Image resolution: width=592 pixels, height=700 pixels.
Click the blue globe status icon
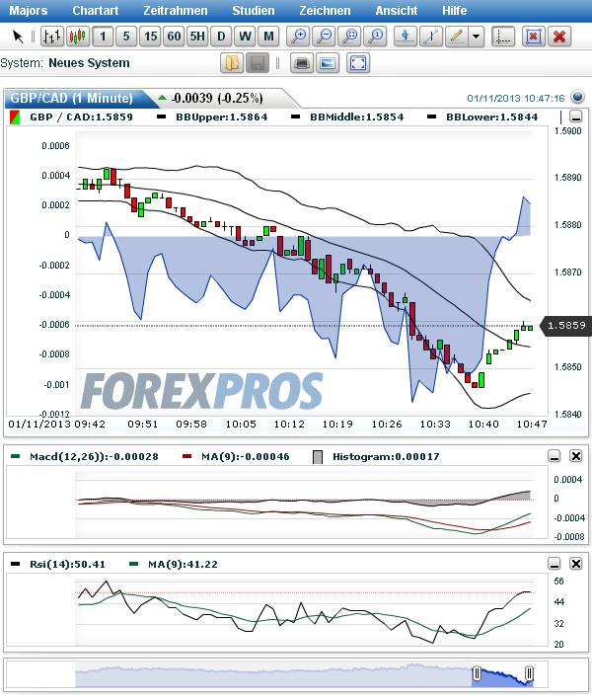(578, 97)
